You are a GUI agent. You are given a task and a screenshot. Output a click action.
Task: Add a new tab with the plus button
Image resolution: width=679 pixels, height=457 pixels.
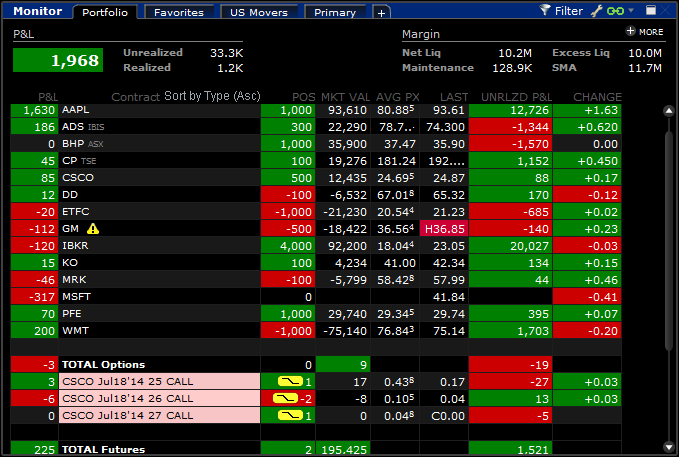[x=382, y=13]
